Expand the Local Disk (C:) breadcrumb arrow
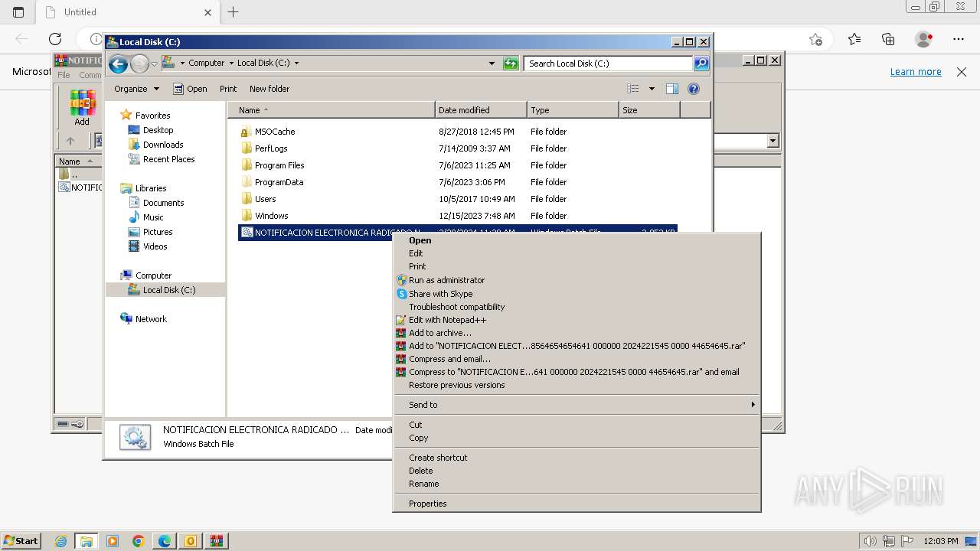This screenshot has width=980, height=551. coord(296,64)
